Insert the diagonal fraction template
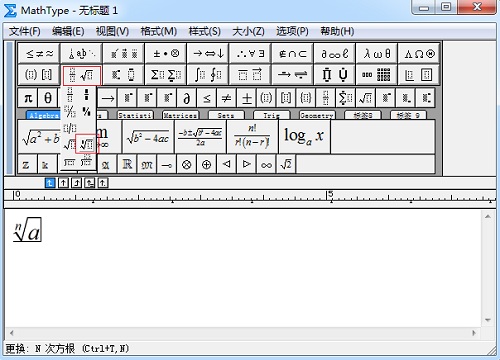Viewport: 500px width, 360px height. [x=70, y=111]
